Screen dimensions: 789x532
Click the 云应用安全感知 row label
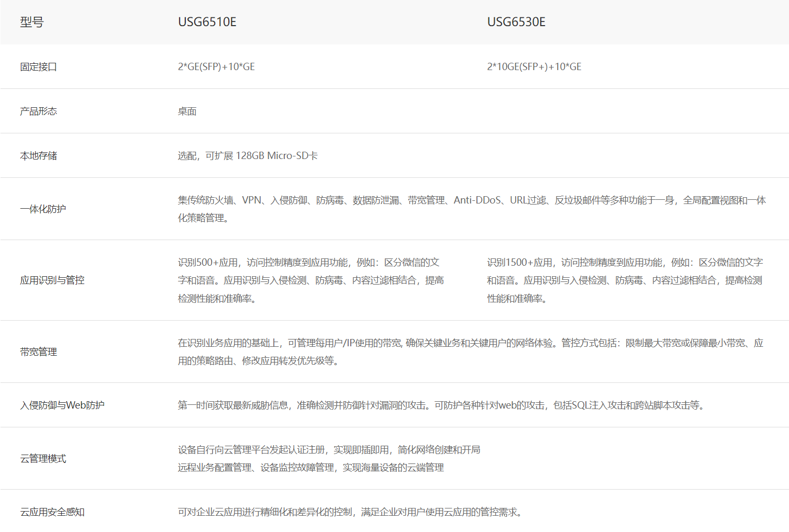(52, 512)
